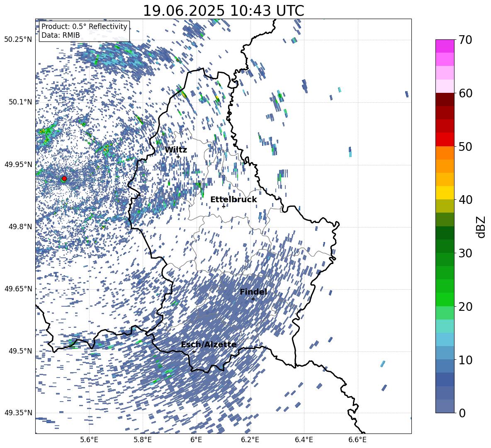Click the Esch/Alzette city label
The height and width of the screenshot is (448, 491).
tap(209, 345)
